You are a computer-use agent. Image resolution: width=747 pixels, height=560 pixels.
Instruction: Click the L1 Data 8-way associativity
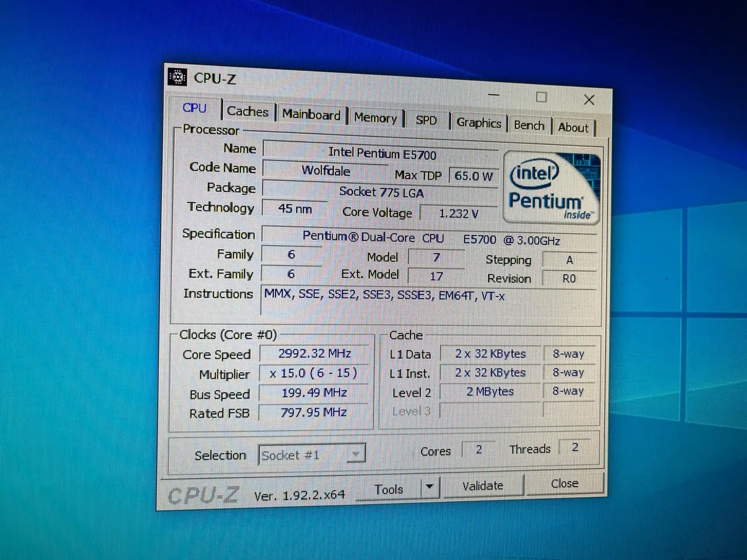(568, 353)
